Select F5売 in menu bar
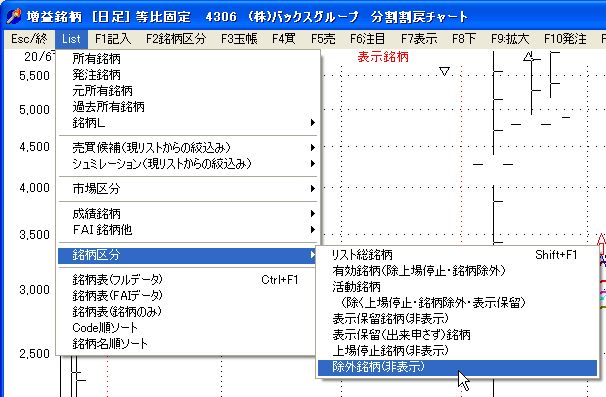The height and width of the screenshot is (397, 606). point(323,39)
